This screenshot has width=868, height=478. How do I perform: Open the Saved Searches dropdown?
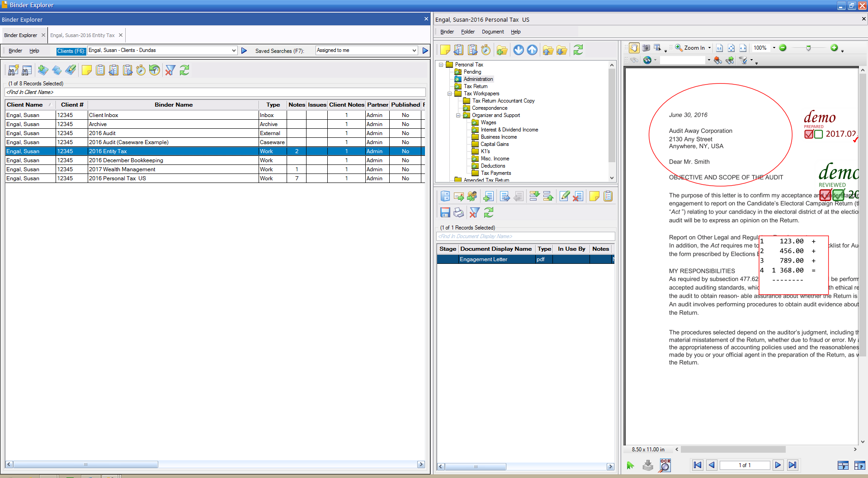click(414, 51)
